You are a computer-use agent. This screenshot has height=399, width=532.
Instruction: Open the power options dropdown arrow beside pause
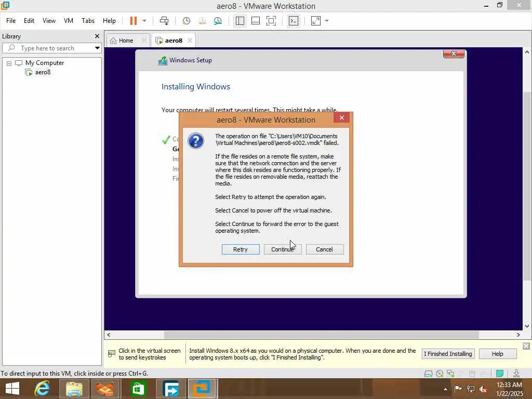(x=144, y=21)
